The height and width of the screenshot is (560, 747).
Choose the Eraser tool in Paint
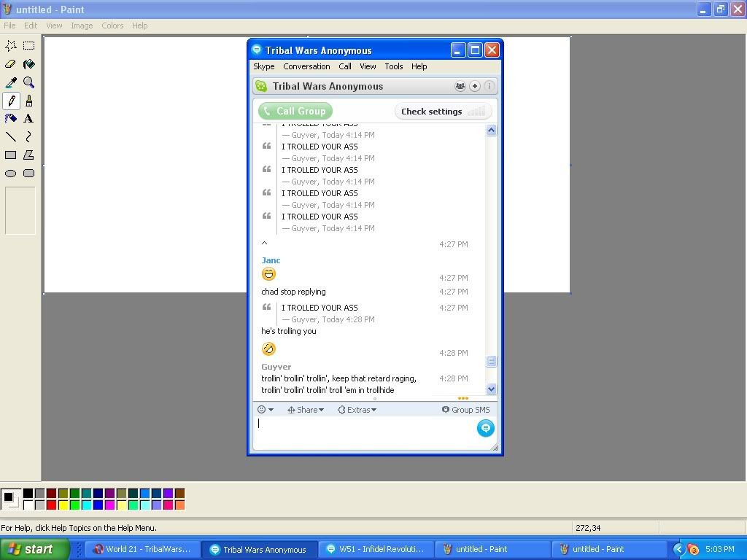click(x=10, y=64)
